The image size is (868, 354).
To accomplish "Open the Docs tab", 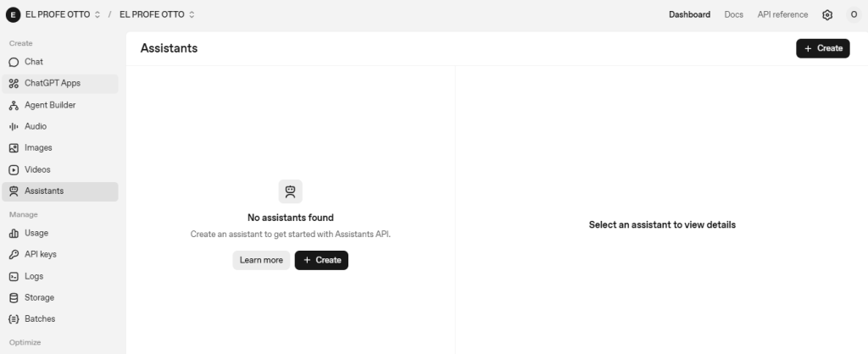I will (733, 14).
